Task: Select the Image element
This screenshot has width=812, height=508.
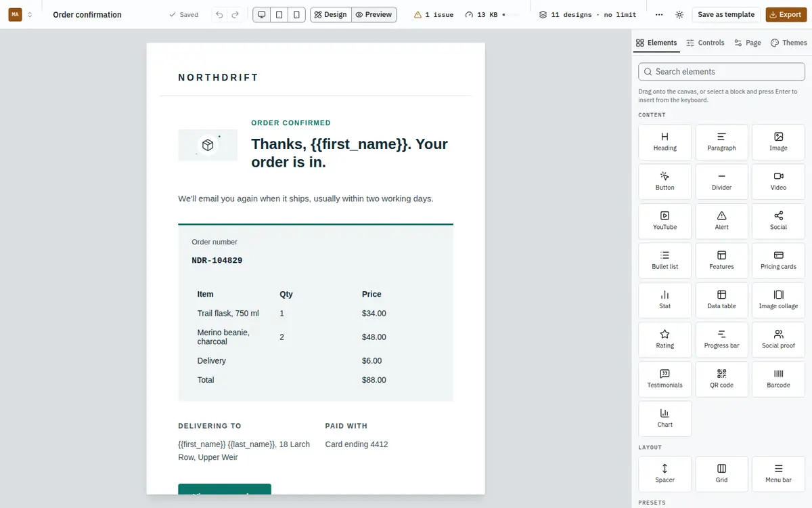Action: [778, 142]
